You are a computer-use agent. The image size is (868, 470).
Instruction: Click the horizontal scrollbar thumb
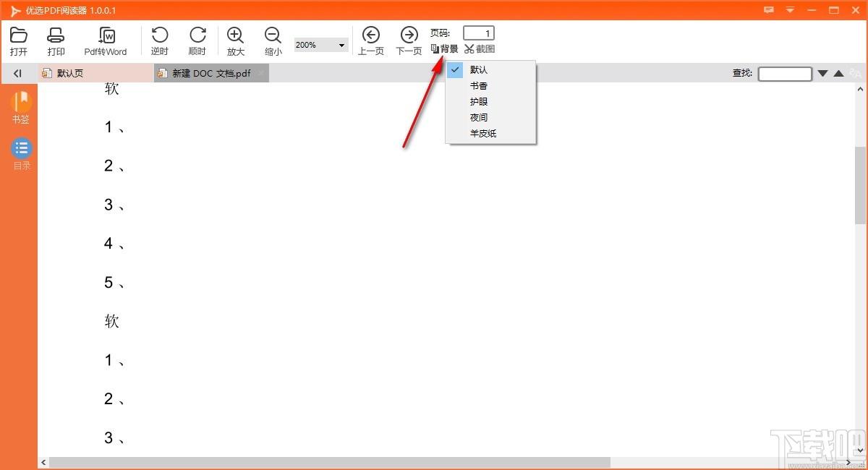tap(330, 462)
